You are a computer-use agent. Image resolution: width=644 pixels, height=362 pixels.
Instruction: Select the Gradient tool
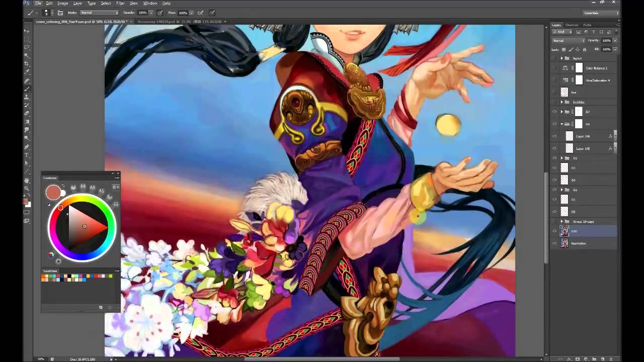pyautogui.click(x=27, y=122)
